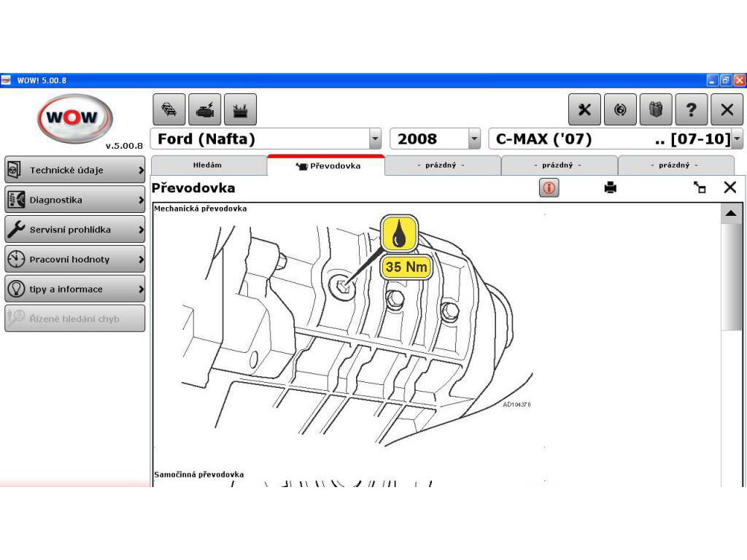Click the Mechanická převodovka heading text

200,209
